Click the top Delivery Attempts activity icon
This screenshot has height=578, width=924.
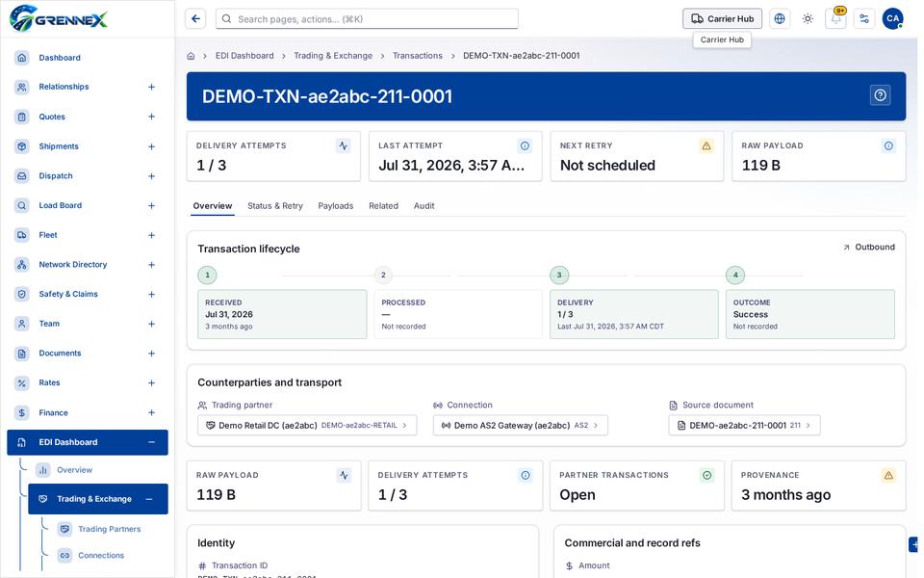click(343, 145)
